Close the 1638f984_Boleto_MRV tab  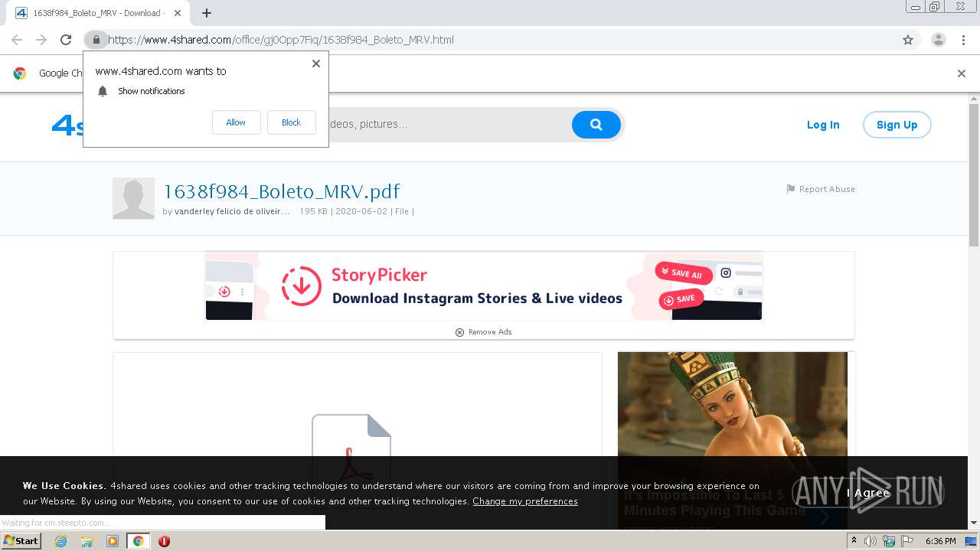(178, 13)
